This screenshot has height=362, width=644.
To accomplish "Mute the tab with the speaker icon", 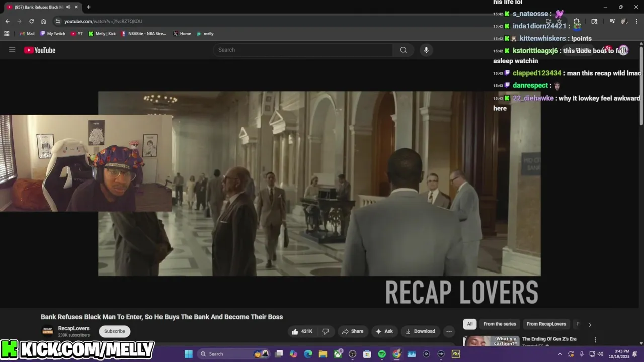I will [68, 7].
